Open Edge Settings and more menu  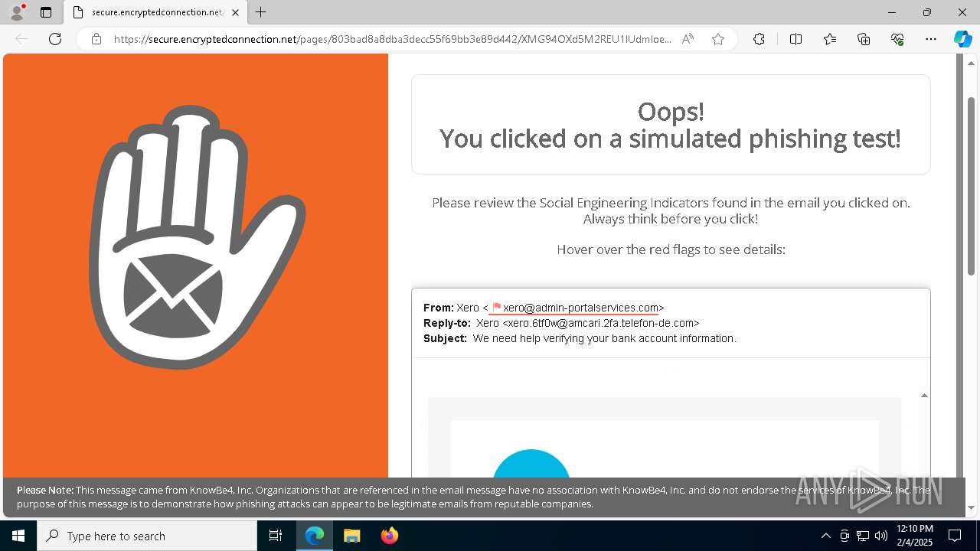click(x=931, y=39)
